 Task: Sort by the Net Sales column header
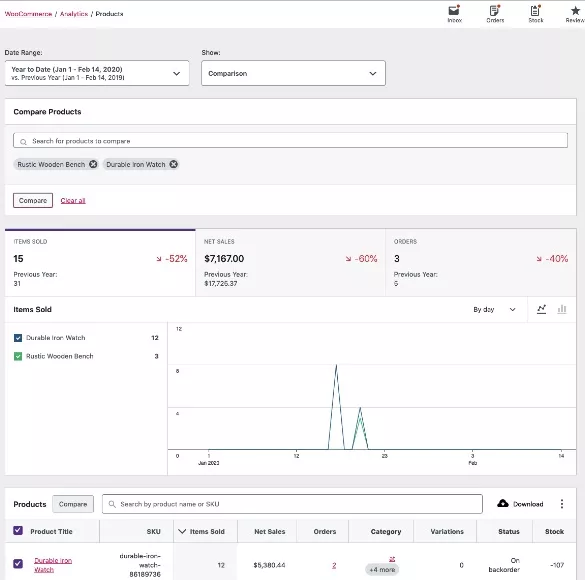pyautogui.click(x=269, y=531)
